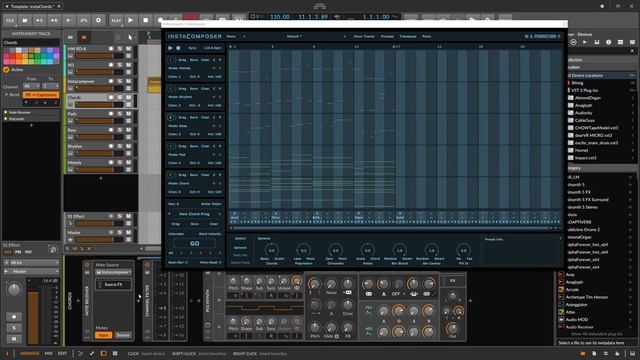Stop the InstaComposer sequence
The image size is (640, 360).
[x=178, y=48]
